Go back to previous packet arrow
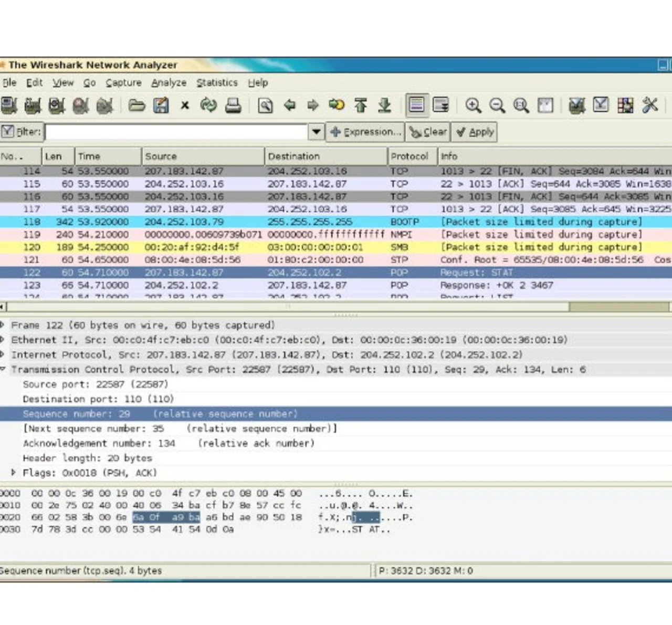Viewport: 672px width, 625px height. pyautogui.click(x=289, y=106)
